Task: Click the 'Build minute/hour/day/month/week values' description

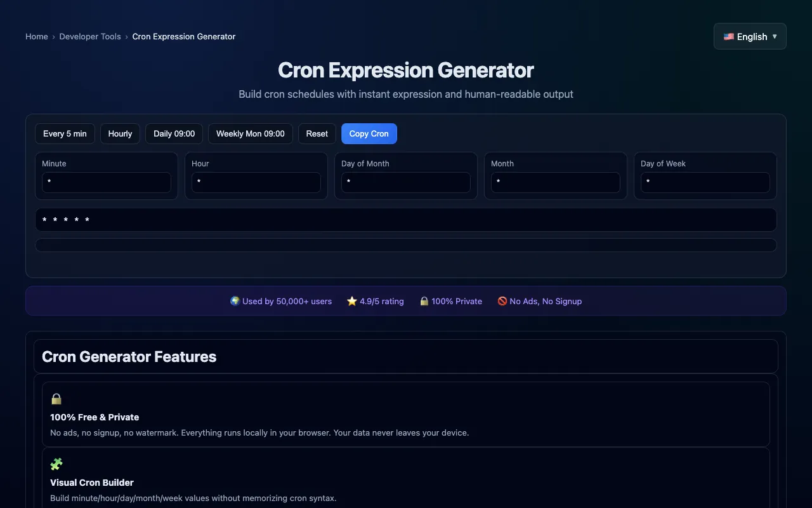Action: pyautogui.click(x=193, y=498)
